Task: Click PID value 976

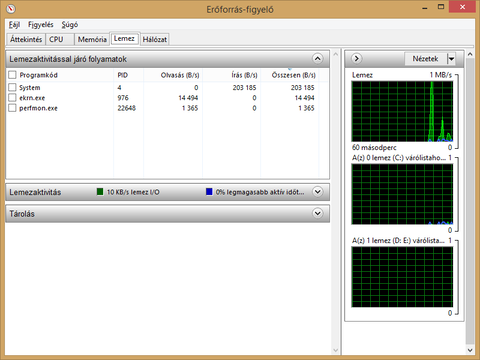Action: [123, 98]
